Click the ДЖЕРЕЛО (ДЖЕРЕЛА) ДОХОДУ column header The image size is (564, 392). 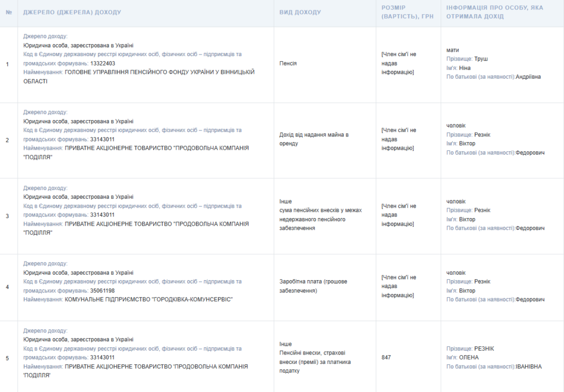coord(72,12)
